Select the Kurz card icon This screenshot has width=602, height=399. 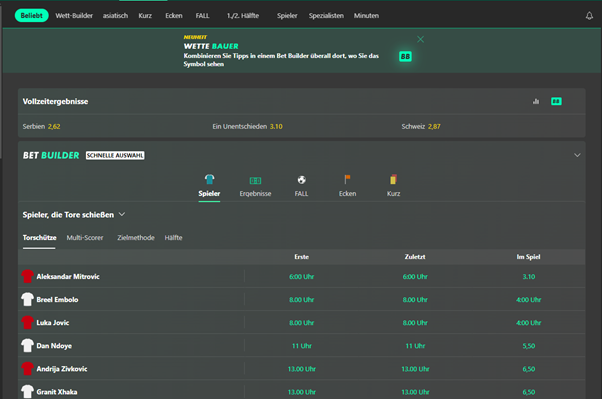click(x=393, y=179)
